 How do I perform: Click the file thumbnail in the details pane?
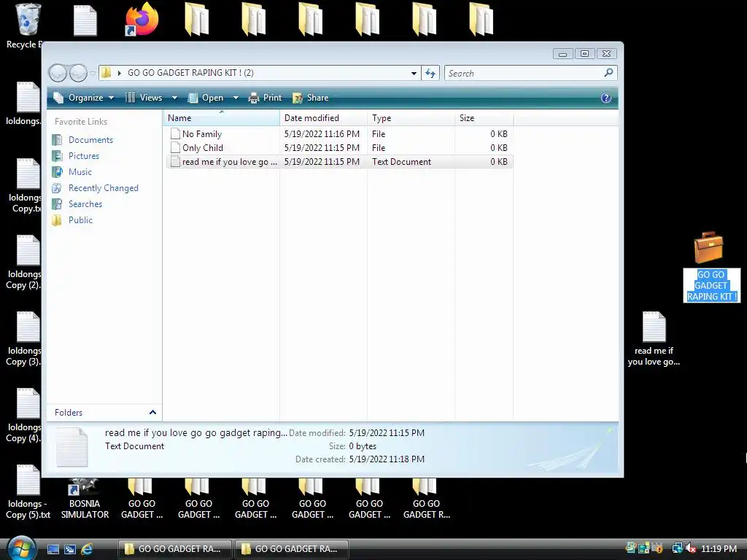(72, 447)
